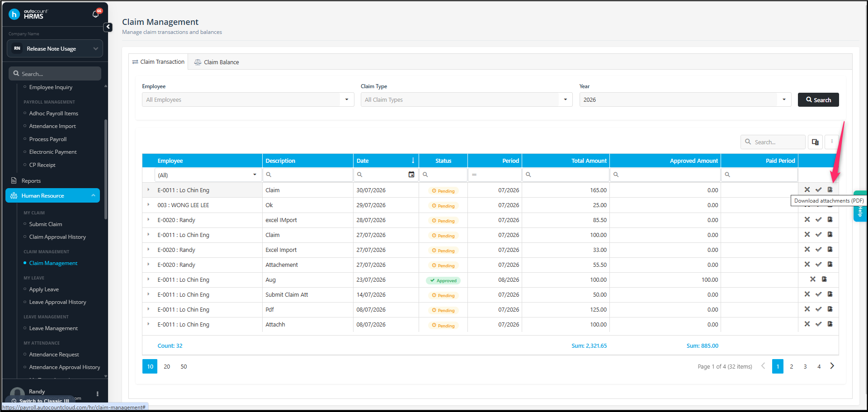This screenshot has width=868, height=412.
Task: Open the Year 2026 dropdown
Action: (x=784, y=99)
